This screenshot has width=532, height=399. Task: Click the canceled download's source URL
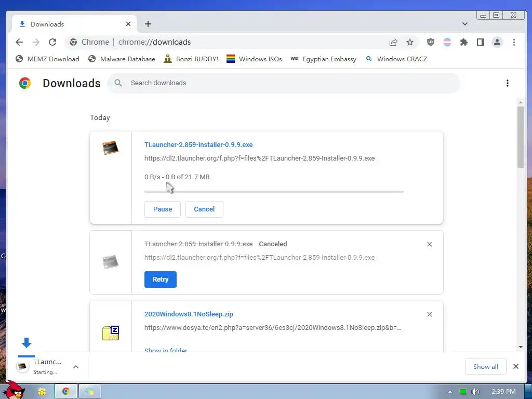pos(260,258)
